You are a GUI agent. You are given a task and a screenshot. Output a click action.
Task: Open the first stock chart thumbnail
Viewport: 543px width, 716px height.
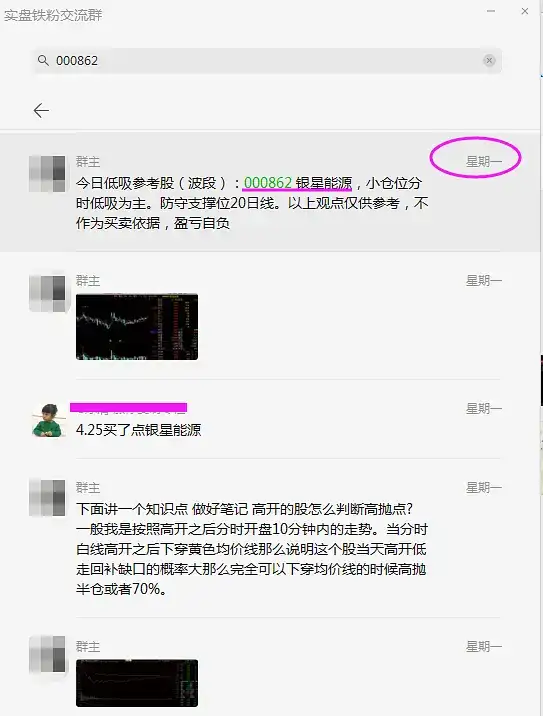click(137, 326)
